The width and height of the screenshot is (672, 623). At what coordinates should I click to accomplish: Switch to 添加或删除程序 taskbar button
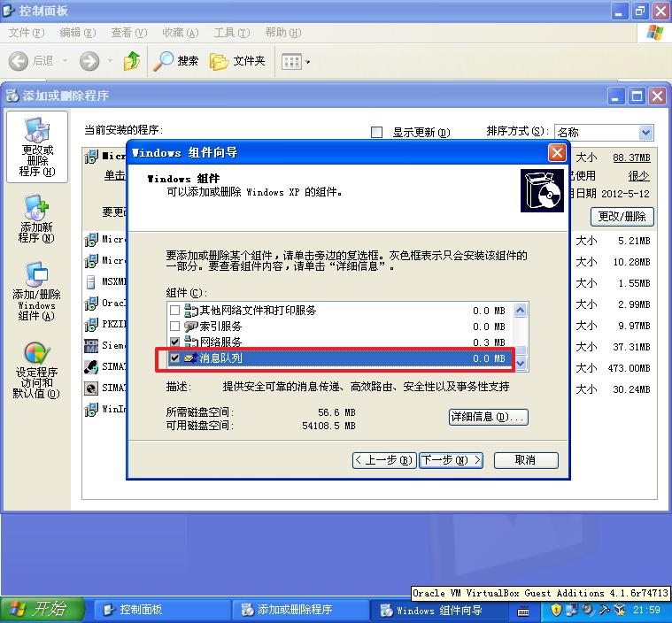pos(300,610)
